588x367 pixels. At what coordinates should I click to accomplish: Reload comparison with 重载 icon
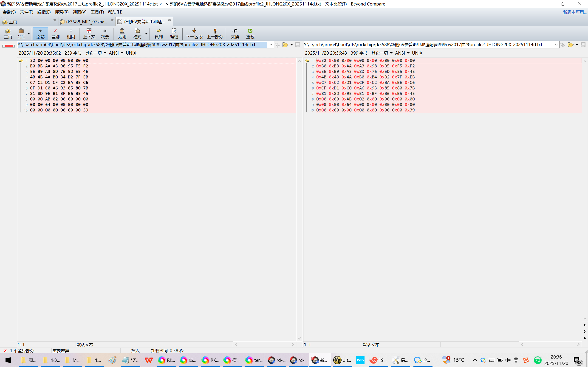250,33
